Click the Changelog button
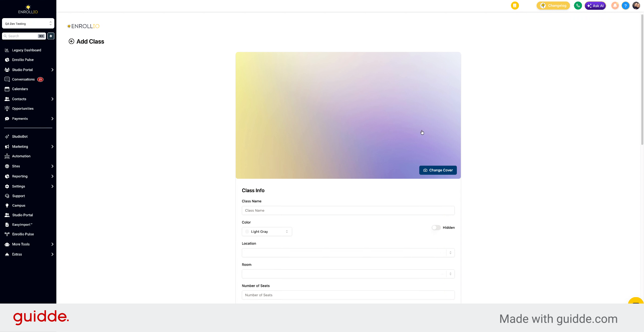Screen dimensions: 644x332 [x=553, y=5]
